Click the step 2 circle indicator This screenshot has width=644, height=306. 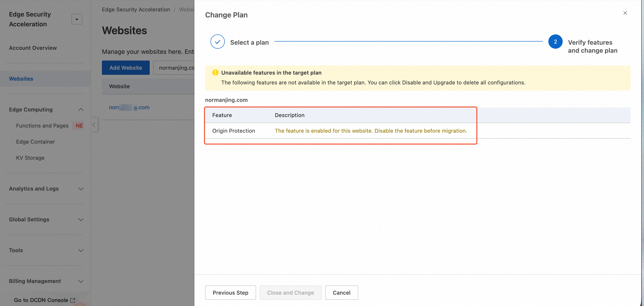click(x=555, y=42)
